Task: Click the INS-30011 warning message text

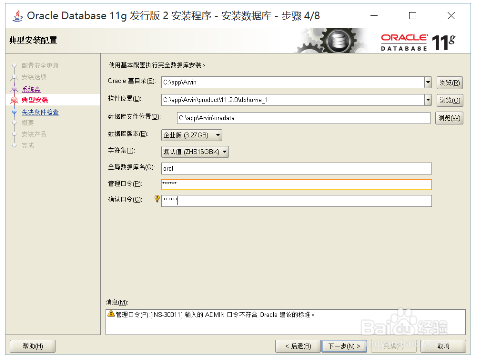Action: (x=215, y=314)
